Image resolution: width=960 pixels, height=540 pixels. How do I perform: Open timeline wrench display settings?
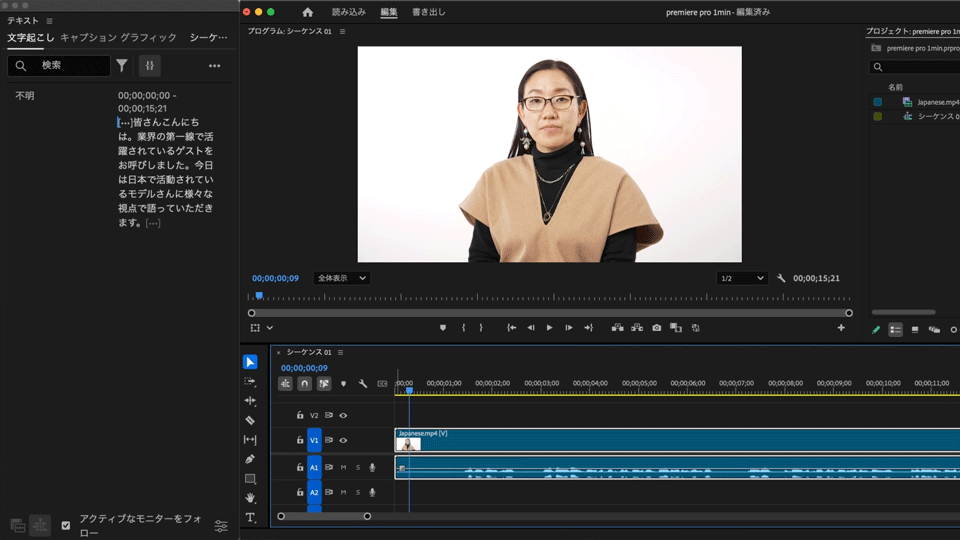coord(363,384)
